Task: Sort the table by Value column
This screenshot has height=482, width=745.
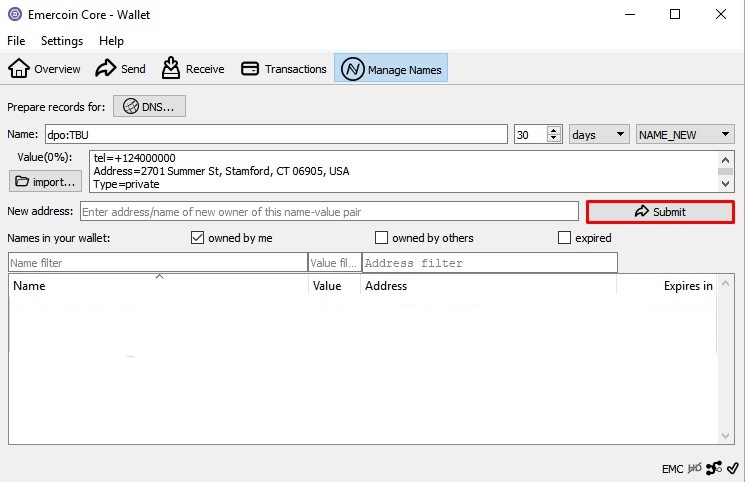Action: (334, 286)
